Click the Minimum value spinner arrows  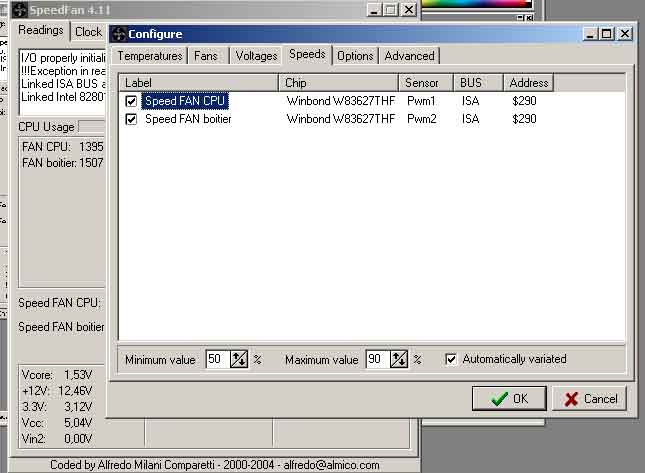pos(239,359)
